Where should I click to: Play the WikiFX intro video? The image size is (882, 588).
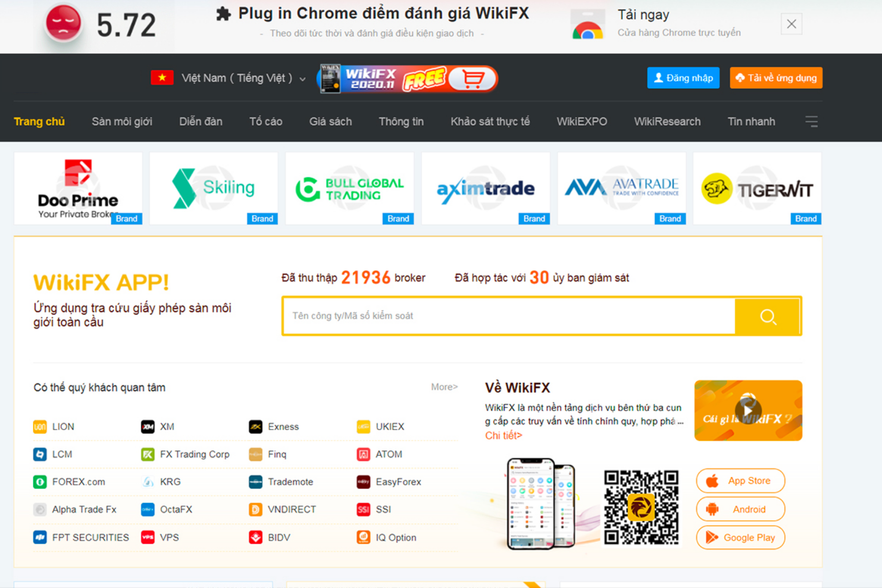pyautogui.click(x=748, y=411)
